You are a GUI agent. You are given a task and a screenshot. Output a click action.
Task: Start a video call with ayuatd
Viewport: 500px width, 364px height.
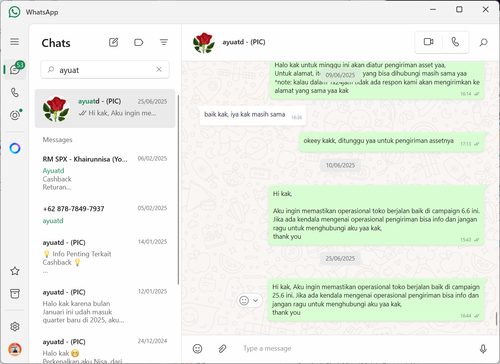tap(428, 42)
